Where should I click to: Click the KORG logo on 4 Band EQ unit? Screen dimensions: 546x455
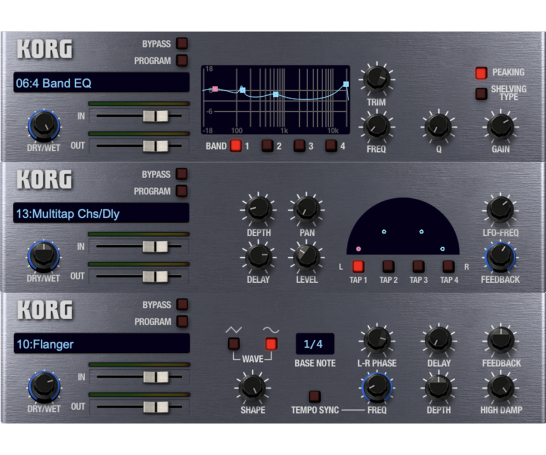point(45,48)
